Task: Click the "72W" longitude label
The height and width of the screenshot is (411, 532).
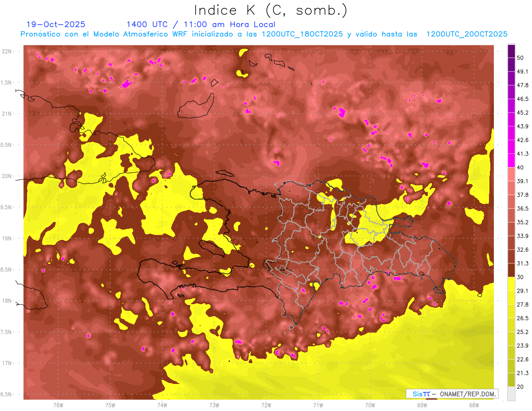Action: (266, 405)
